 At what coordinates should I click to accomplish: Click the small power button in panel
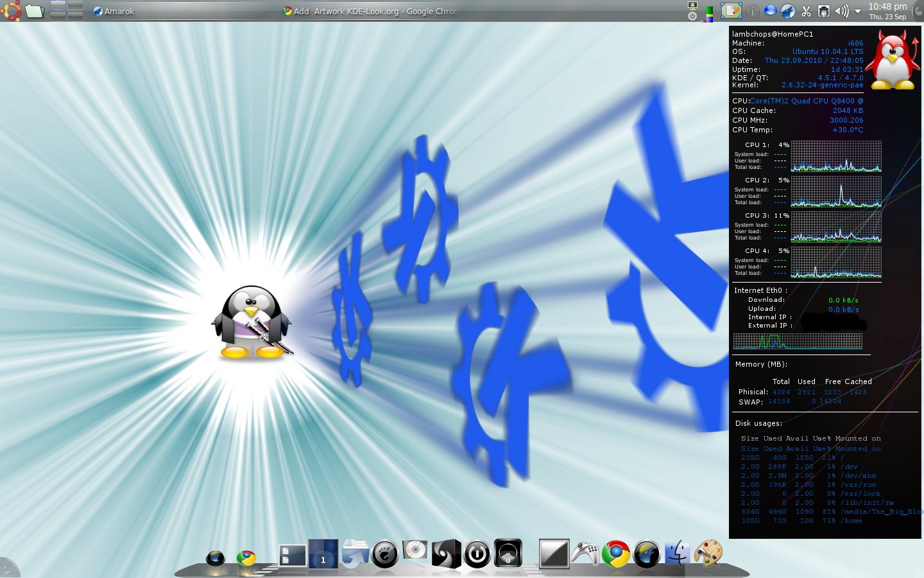[692, 16]
